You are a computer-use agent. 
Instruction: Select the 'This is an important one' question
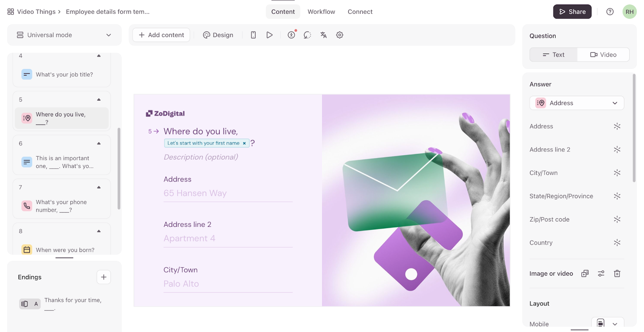tap(62, 162)
